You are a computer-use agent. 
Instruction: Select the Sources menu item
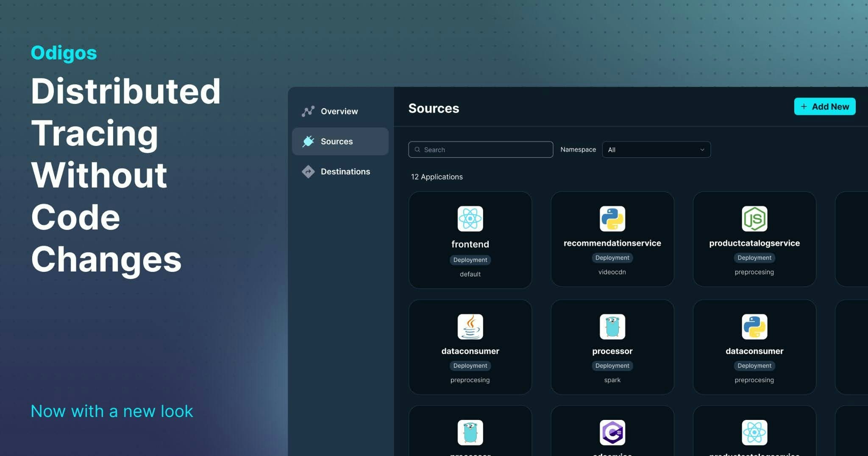340,141
